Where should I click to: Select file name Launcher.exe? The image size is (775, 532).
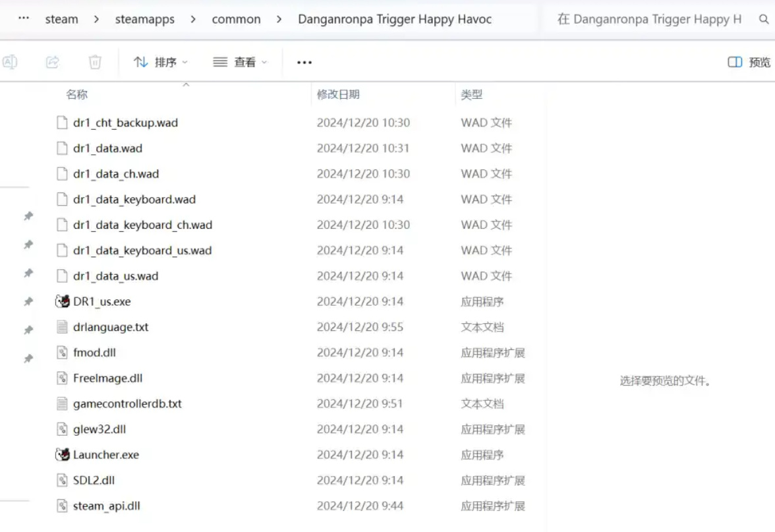pos(105,455)
